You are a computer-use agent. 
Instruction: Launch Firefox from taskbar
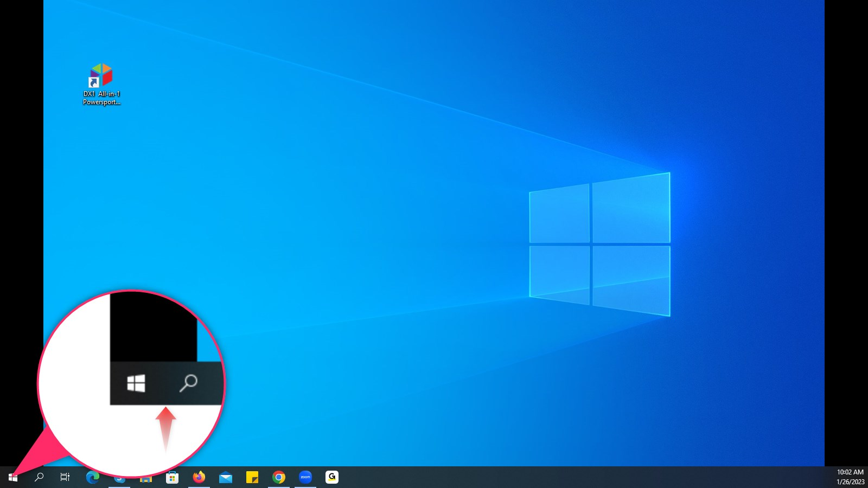tap(199, 477)
